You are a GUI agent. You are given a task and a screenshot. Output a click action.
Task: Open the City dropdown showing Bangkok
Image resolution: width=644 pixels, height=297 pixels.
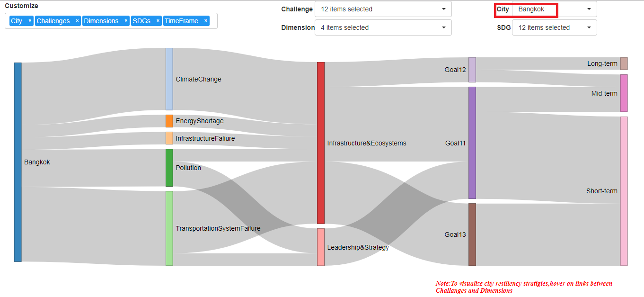555,9
